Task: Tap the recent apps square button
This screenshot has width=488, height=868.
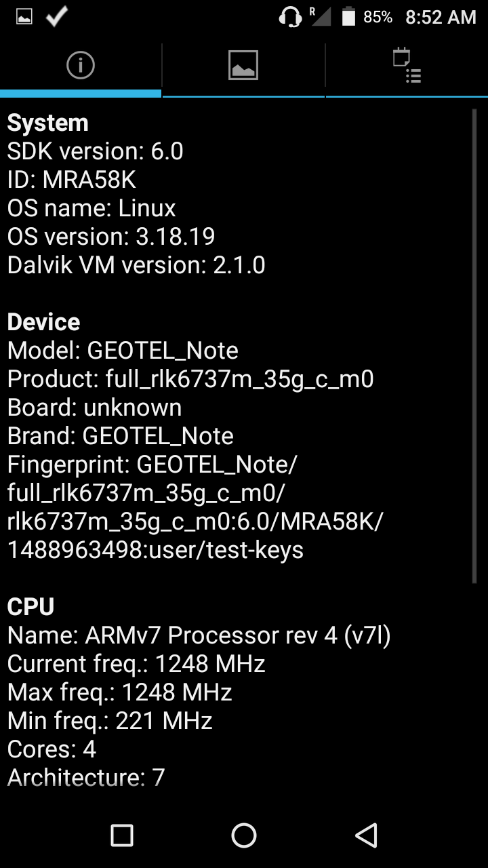Action: click(122, 835)
